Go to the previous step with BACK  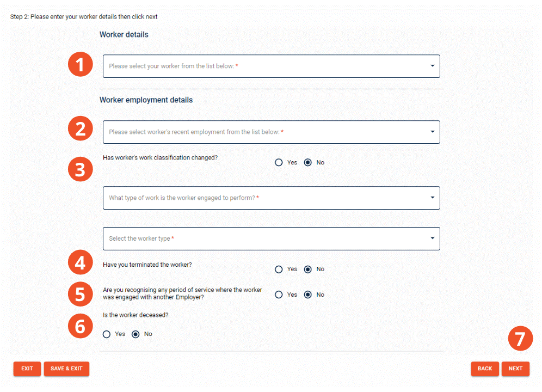coord(485,369)
